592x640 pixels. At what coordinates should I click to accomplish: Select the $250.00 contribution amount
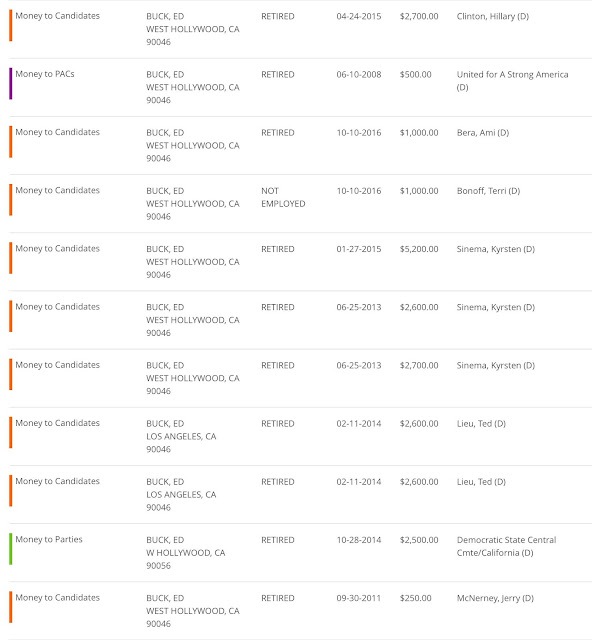tap(416, 598)
